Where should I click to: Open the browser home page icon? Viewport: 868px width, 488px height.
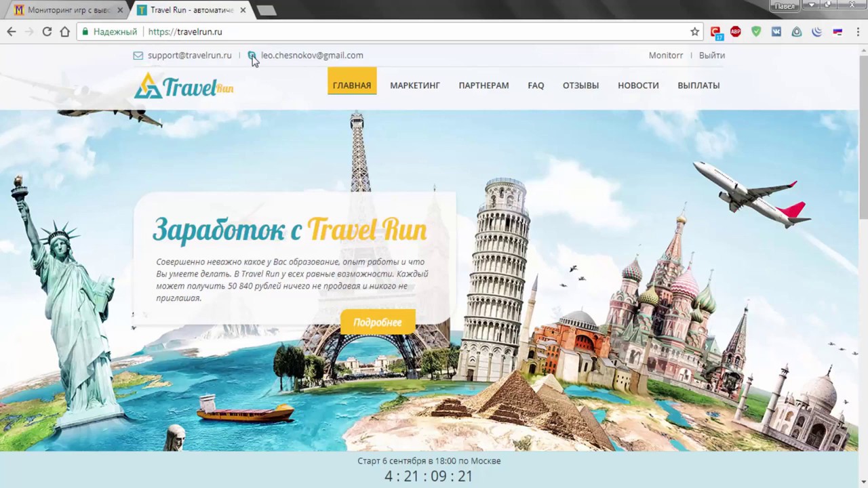pyautogui.click(x=64, y=32)
